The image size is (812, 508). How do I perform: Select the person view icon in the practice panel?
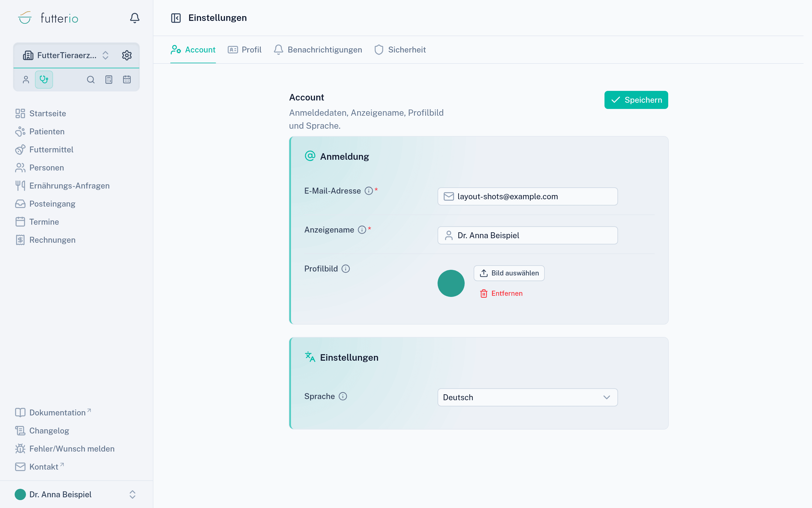click(x=26, y=80)
